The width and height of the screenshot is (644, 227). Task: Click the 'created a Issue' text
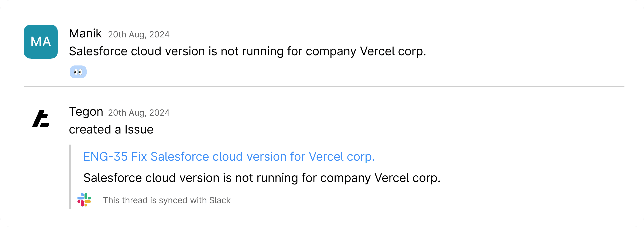pos(111,129)
